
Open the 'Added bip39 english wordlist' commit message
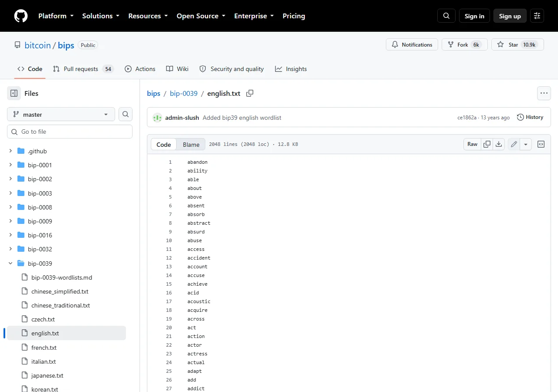click(242, 118)
